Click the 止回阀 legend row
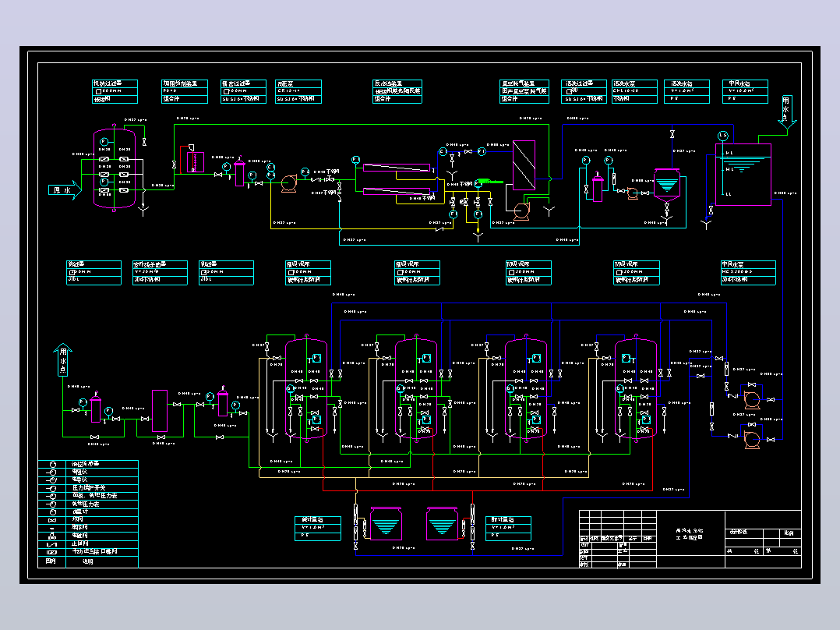840x630 pixels. click(88, 543)
